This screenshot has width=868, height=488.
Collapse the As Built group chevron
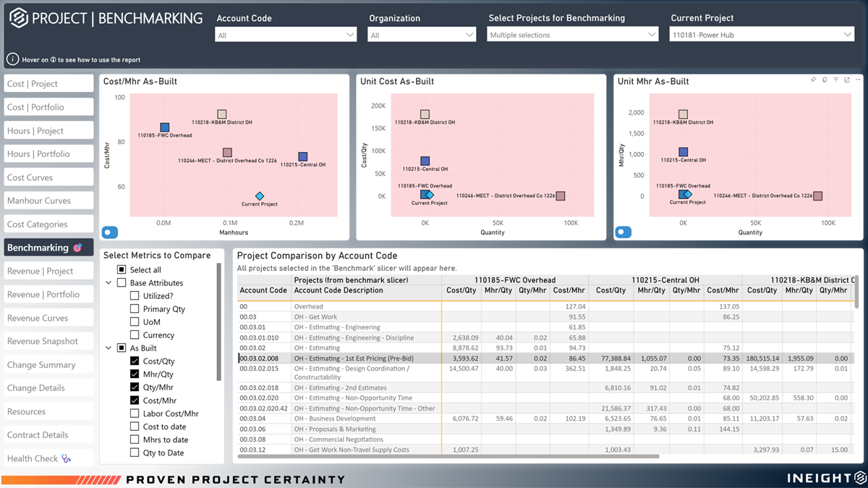[109, 348]
